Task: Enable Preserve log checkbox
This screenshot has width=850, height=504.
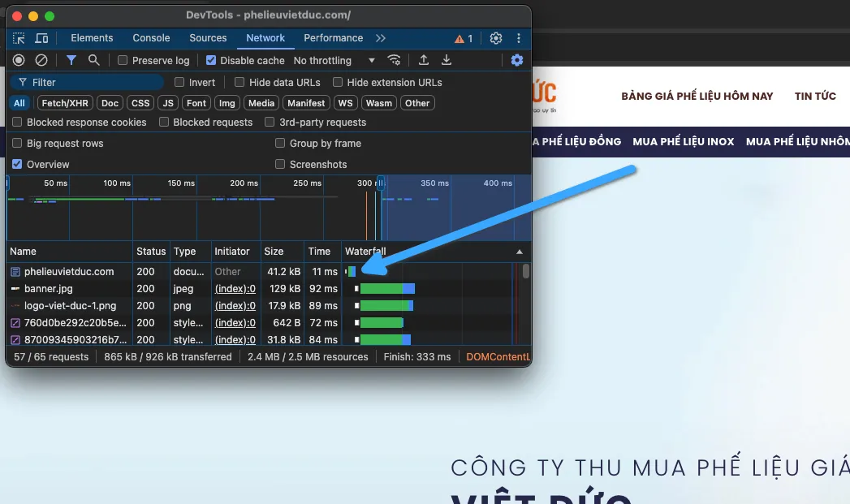Action: pos(123,60)
